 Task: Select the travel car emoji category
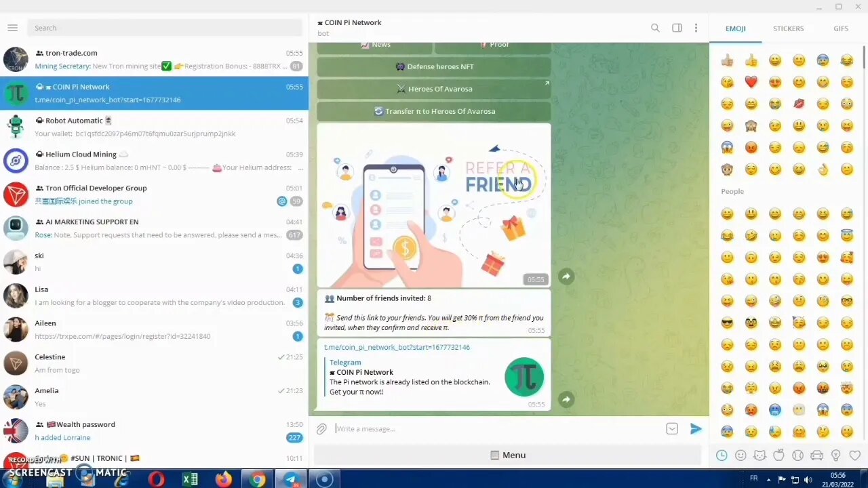[x=816, y=455]
